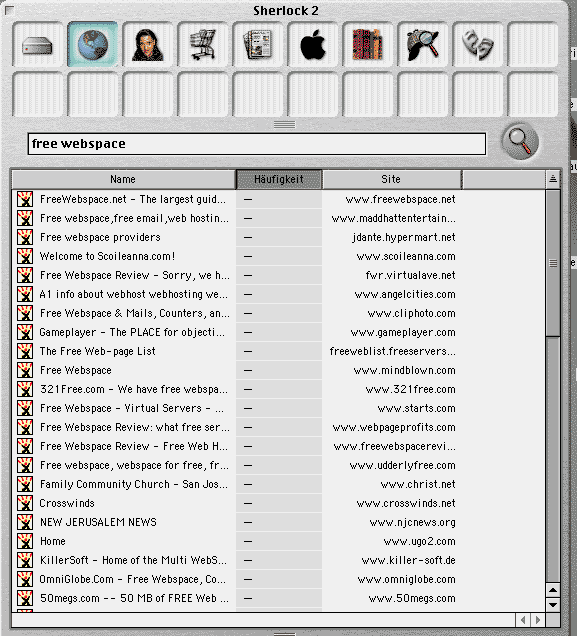Select Free Webspace Review - Free Web H... result

[x=134, y=446]
